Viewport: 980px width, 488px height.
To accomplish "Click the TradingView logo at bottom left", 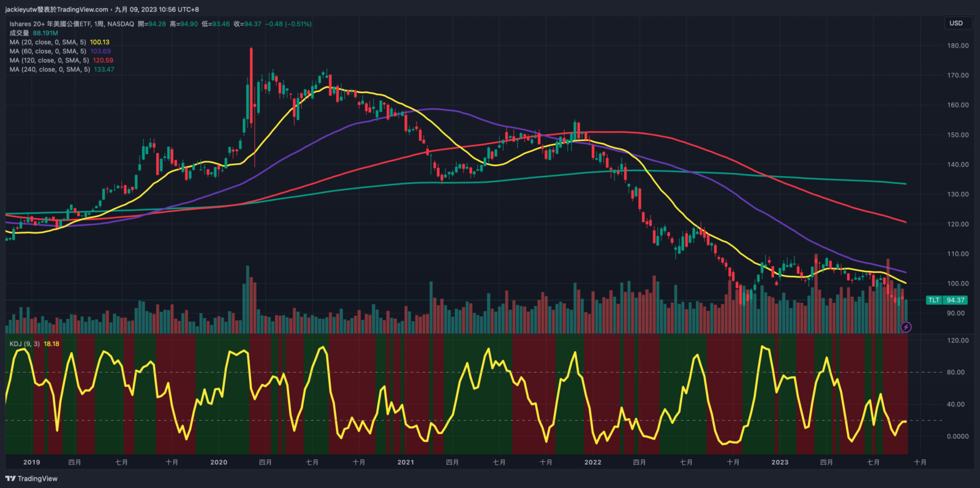I will tap(31, 479).
